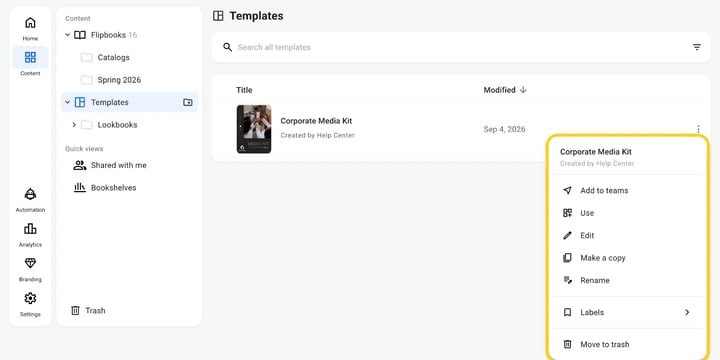Image resolution: width=720 pixels, height=360 pixels.
Task: Open the Settings gear icon
Action: click(30, 298)
